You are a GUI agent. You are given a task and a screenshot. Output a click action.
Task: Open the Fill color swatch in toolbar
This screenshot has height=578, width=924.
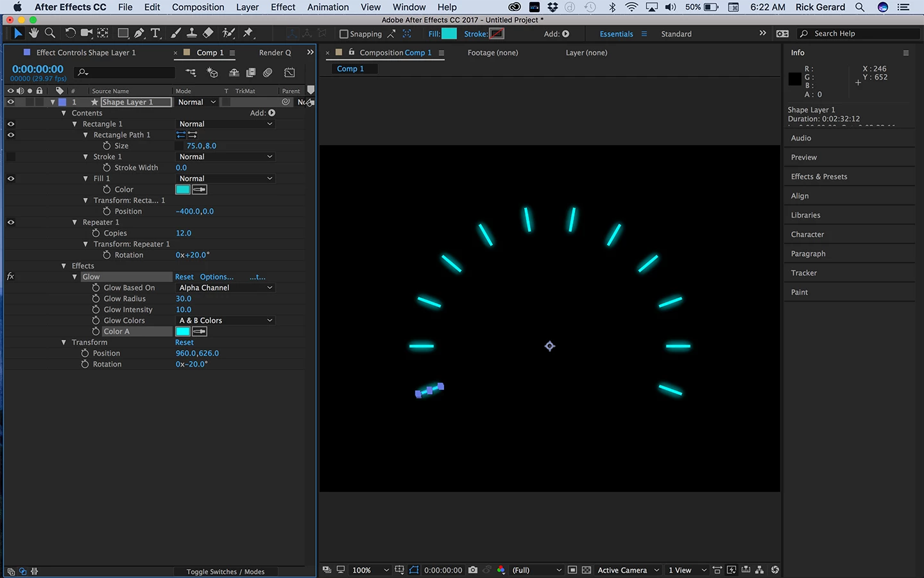point(449,34)
